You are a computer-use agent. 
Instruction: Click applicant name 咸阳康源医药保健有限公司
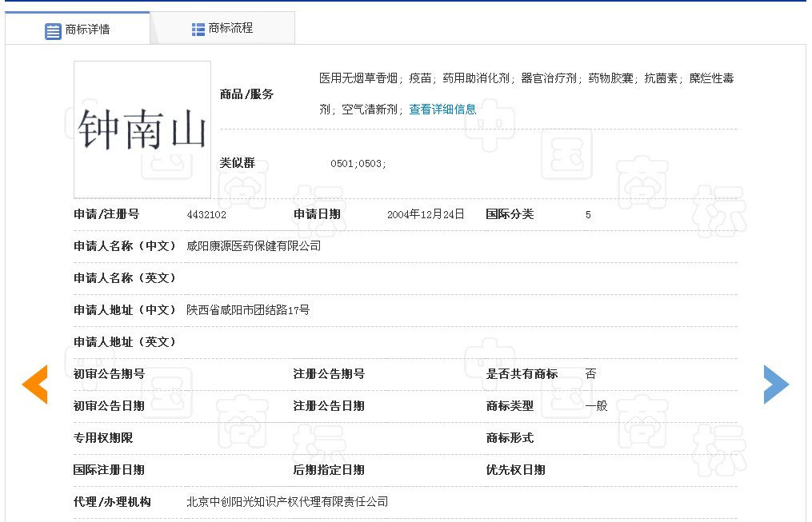point(254,246)
